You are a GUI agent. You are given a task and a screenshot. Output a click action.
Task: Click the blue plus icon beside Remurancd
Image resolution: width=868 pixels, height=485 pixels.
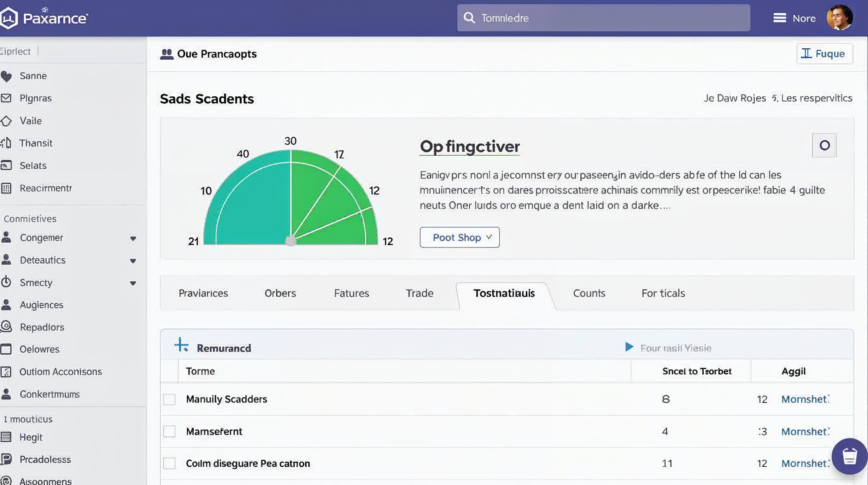click(181, 345)
